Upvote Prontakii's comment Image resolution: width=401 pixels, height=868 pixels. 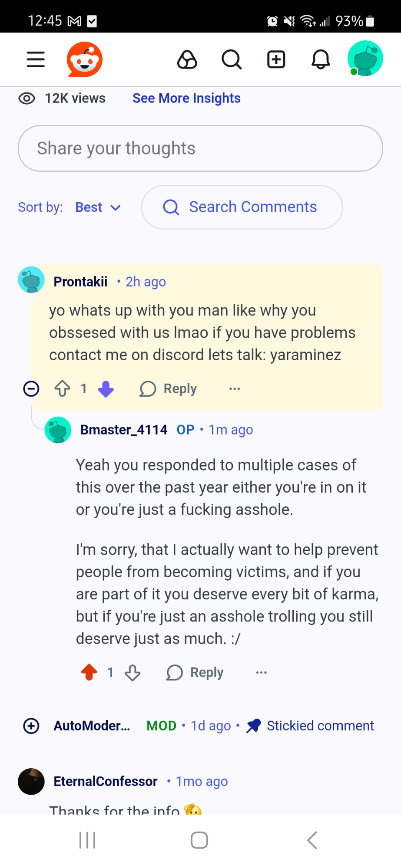click(x=63, y=389)
